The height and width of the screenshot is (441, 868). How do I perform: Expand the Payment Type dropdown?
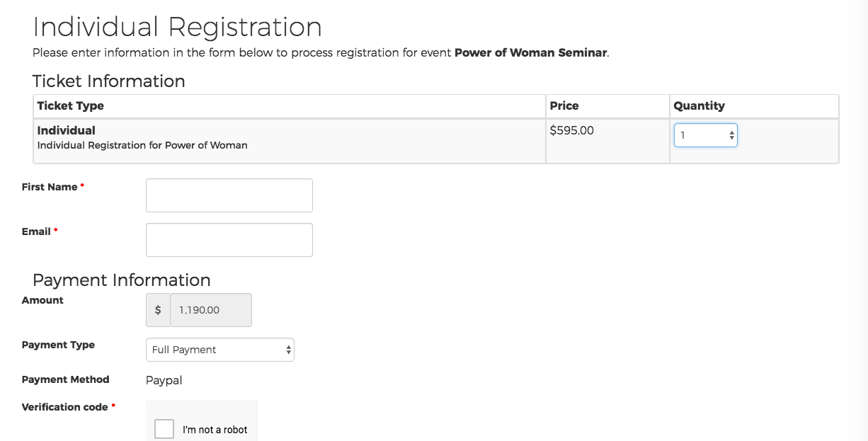219,350
